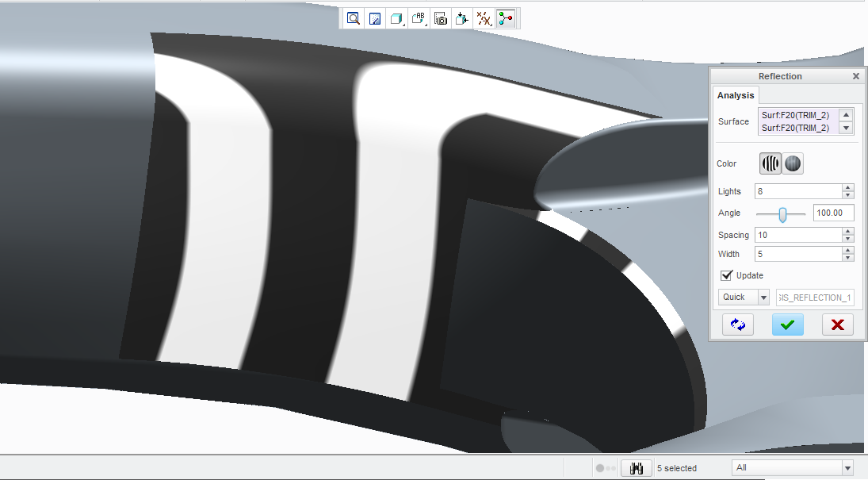
Task: Click the analysis name field
Action: [815, 298]
